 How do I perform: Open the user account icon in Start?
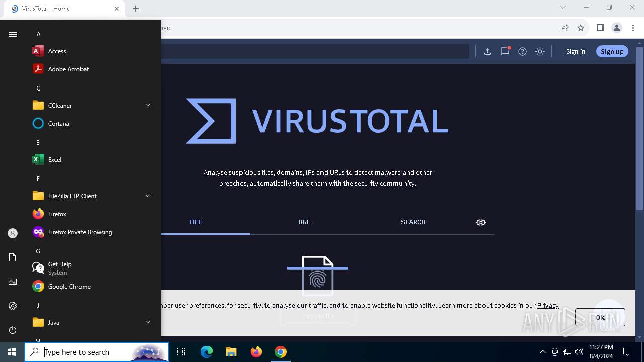13,233
